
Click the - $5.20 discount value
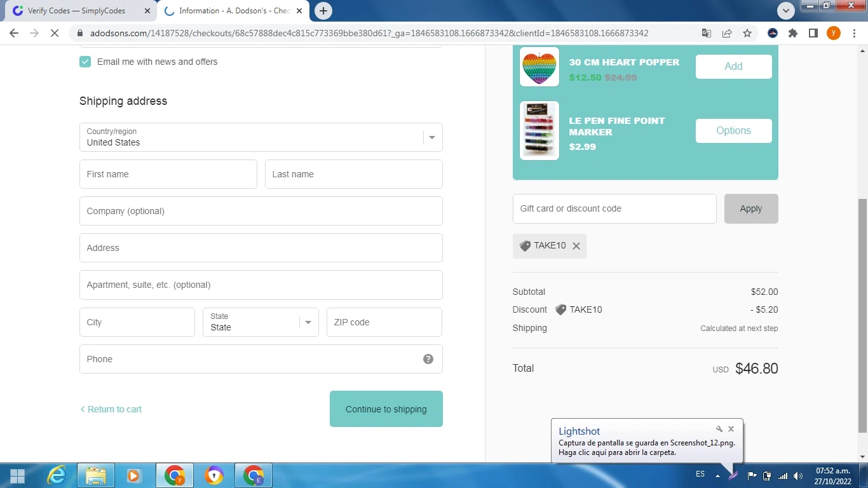tap(764, 309)
